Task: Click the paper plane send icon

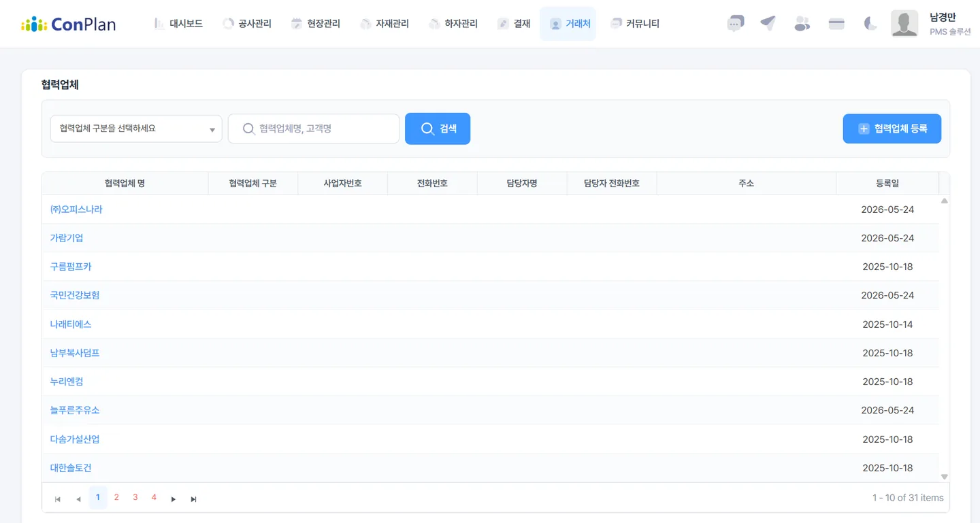Action: click(768, 24)
